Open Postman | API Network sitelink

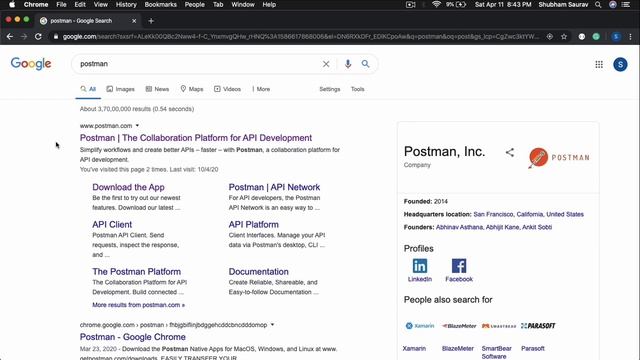pos(274,187)
